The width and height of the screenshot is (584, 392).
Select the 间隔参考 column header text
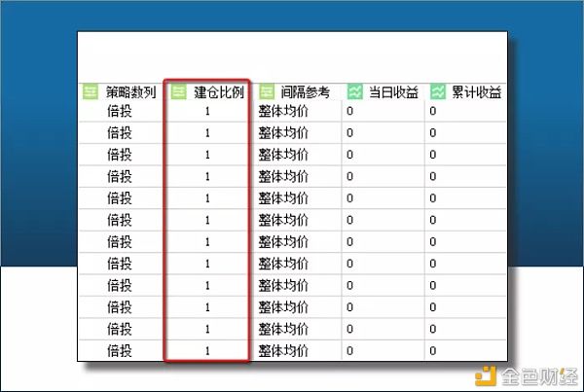[305, 92]
